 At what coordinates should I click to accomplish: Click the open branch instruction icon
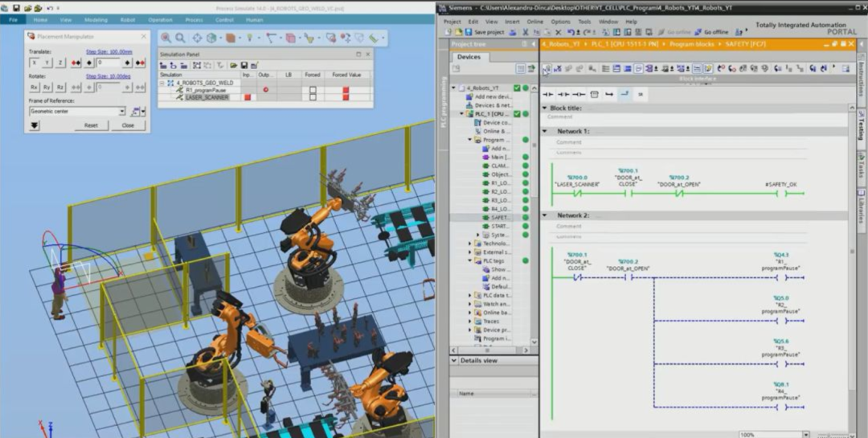point(610,94)
